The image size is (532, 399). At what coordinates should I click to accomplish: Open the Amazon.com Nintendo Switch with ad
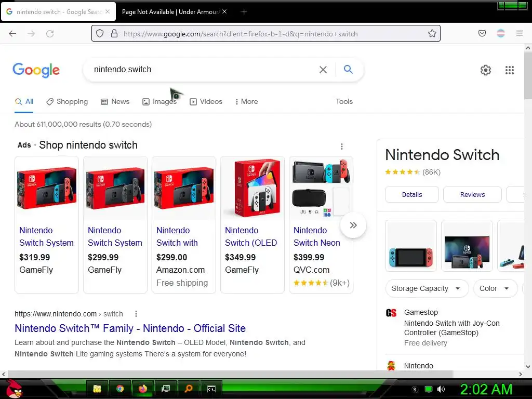(184, 224)
